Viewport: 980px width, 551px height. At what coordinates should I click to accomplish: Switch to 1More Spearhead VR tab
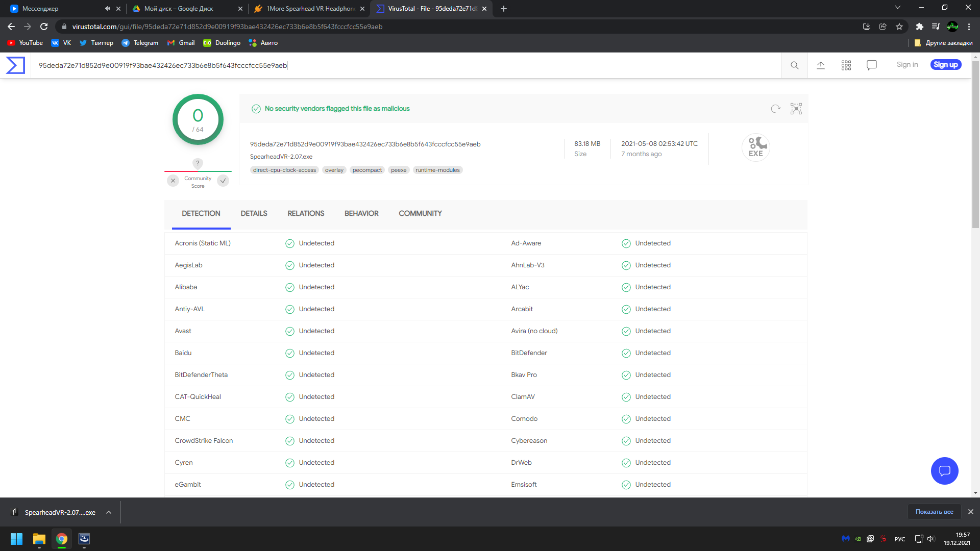tap(309, 9)
